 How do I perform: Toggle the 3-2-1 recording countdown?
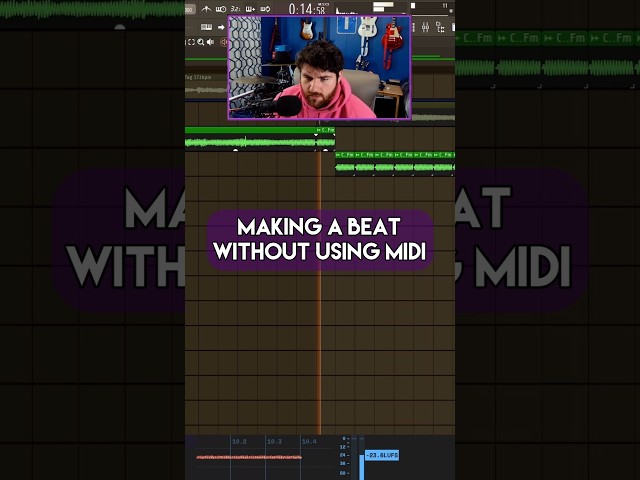(x=236, y=9)
